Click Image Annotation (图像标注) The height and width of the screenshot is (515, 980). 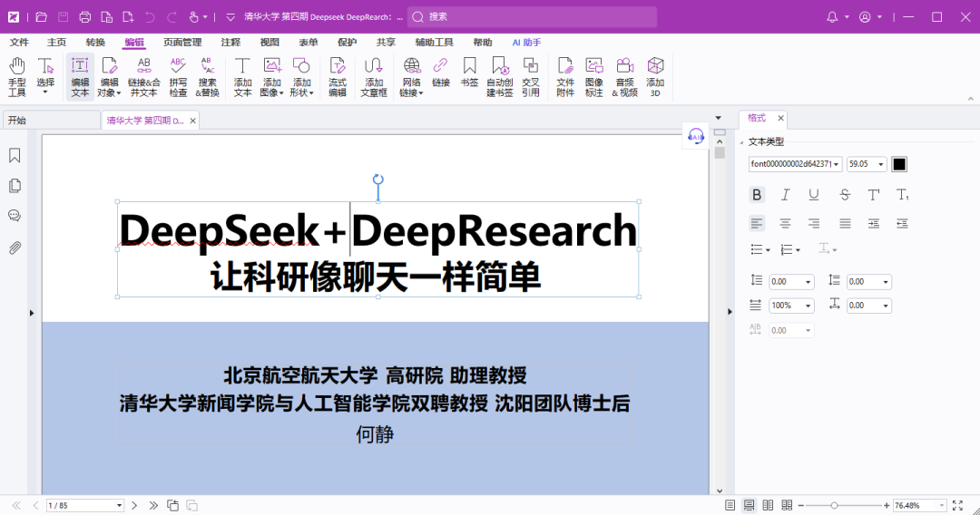pyautogui.click(x=593, y=77)
